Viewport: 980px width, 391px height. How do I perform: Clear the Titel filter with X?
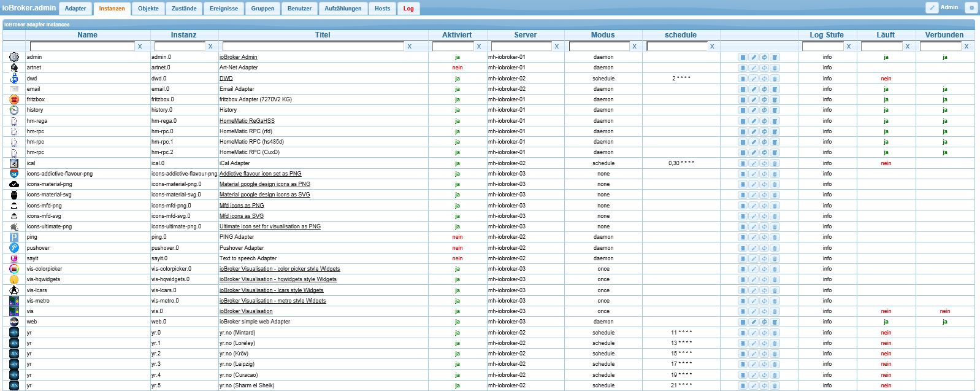click(x=410, y=46)
